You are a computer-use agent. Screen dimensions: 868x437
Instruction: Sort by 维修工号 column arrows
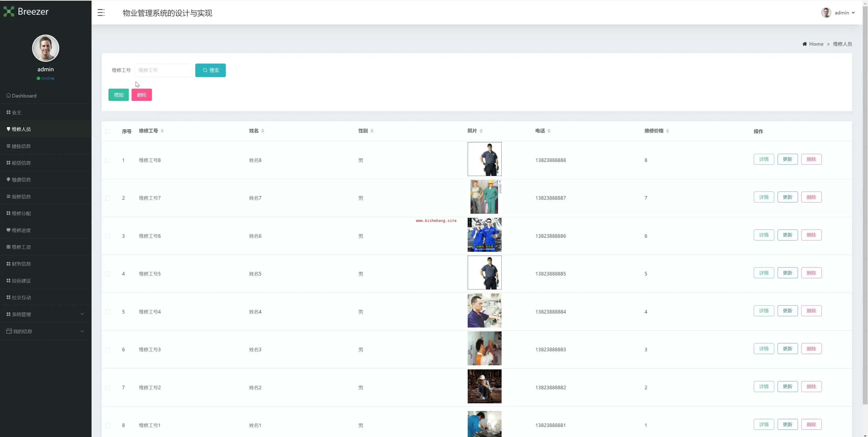(x=162, y=131)
